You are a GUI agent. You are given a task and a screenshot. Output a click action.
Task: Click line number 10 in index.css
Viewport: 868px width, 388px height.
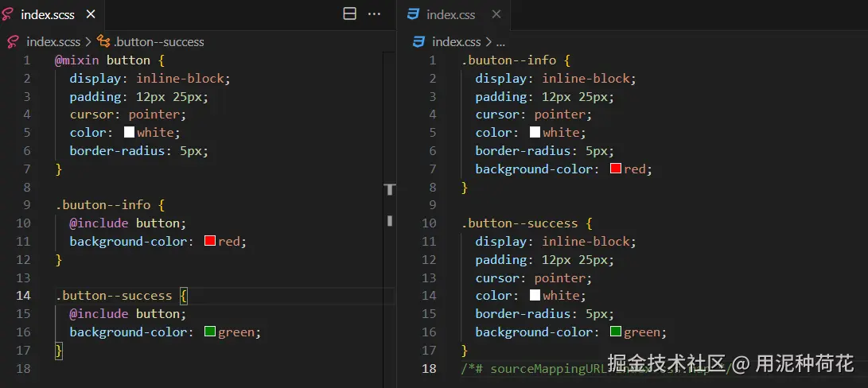click(429, 223)
